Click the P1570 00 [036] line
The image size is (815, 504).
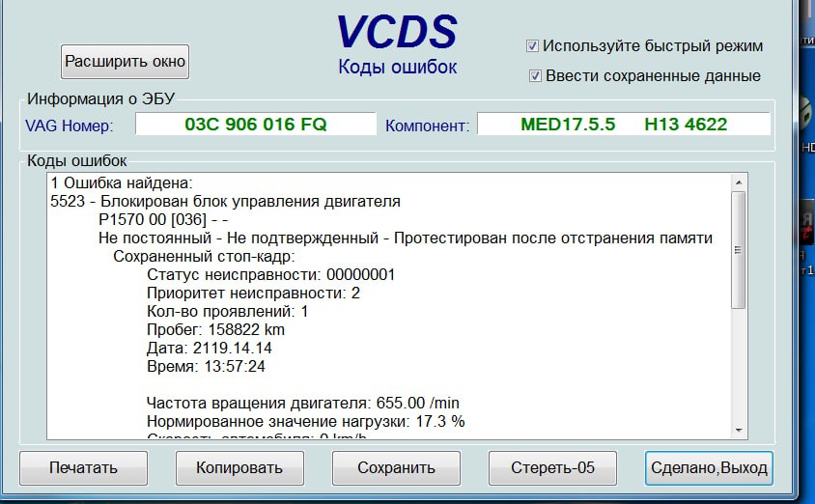point(163,220)
